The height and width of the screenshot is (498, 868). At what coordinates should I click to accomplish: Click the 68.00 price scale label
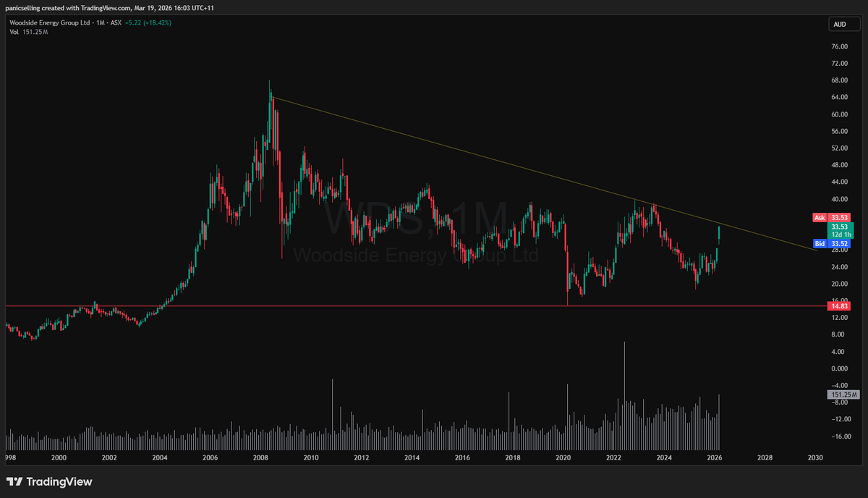839,80
